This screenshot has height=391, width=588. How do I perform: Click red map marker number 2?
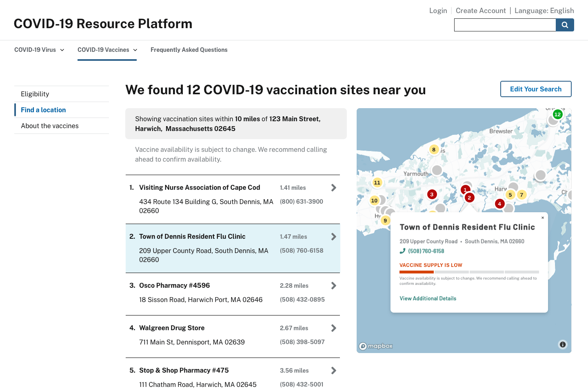pos(469,198)
